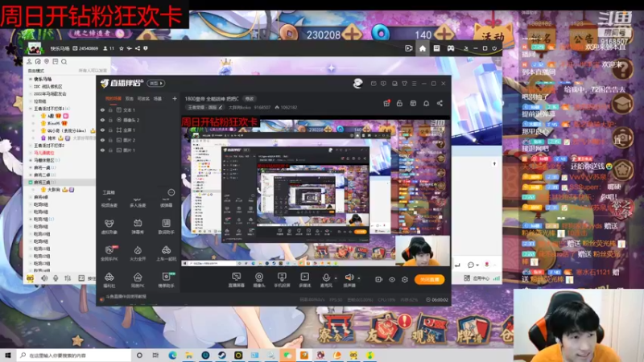Toggle visibility of the 图片 2 source
Image resolution: width=644 pixels, height=362 pixels.
coord(102,140)
